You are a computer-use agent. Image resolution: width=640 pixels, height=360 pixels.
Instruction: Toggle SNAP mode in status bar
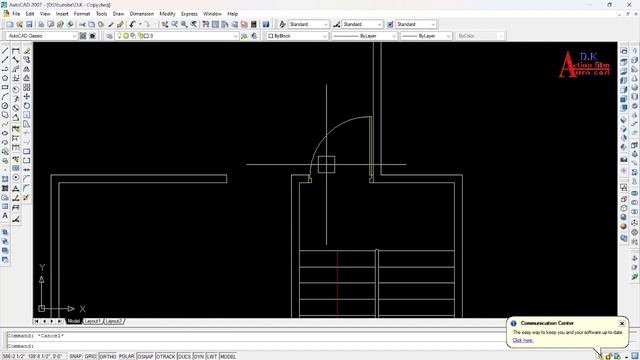(x=76, y=356)
